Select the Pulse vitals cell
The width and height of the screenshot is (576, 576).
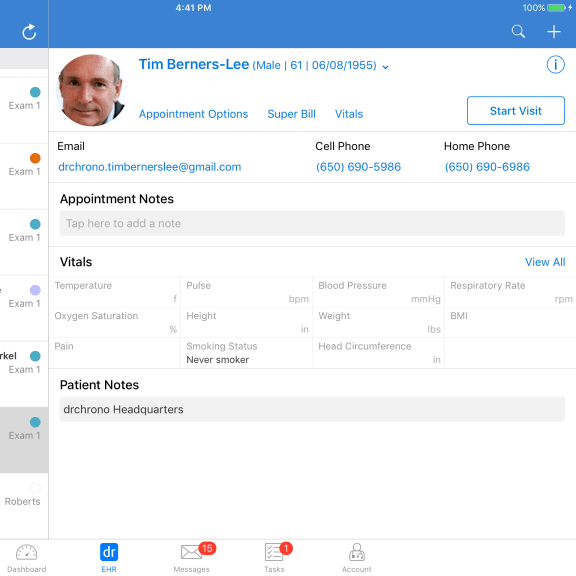246,292
